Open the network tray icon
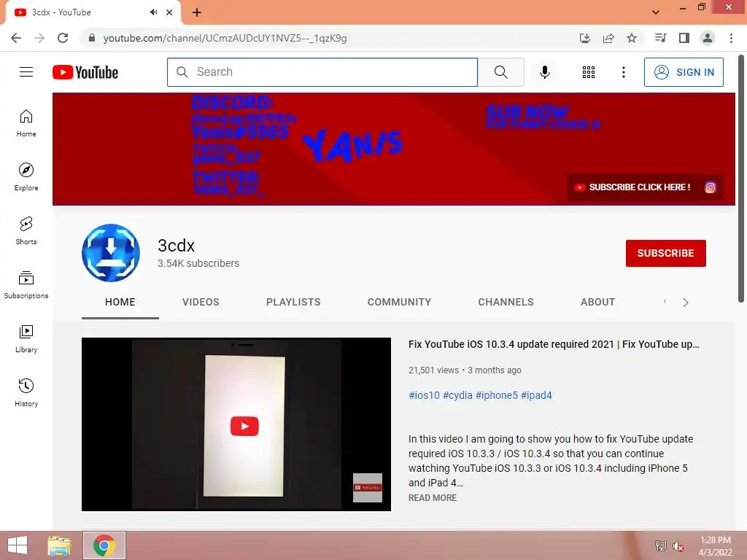The height and width of the screenshot is (560, 747). 660,545
